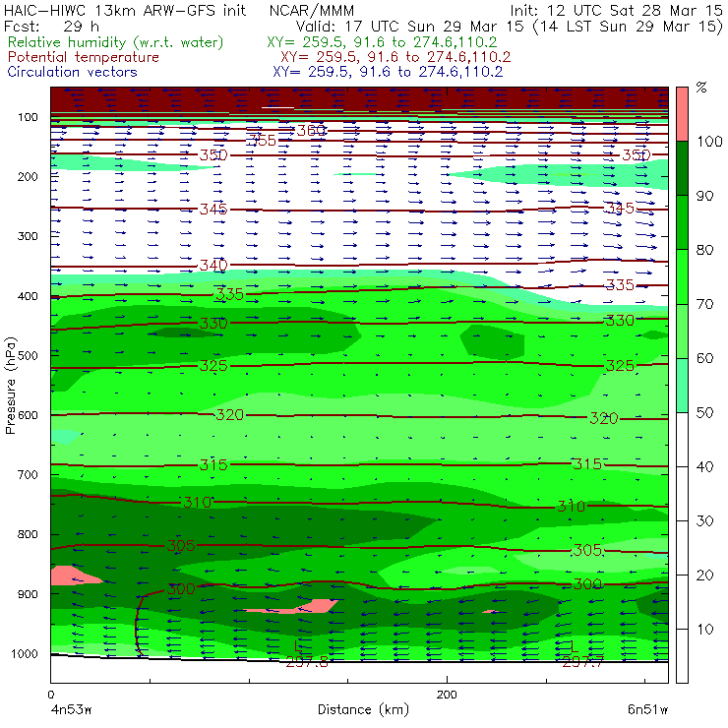Click the '1000' pressure axis tick label
Viewport: 728px width, 728px height.
tap(25, 653)
